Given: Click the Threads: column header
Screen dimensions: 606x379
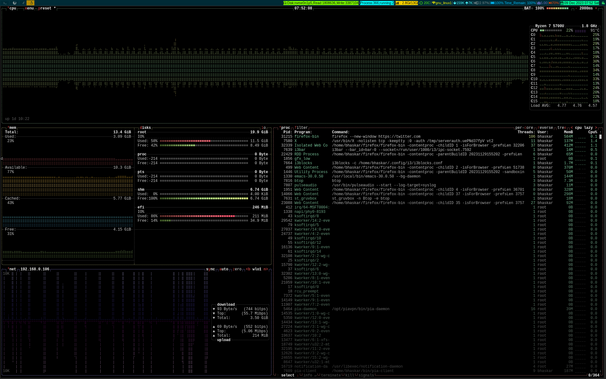Looking at the screenshot, I should 526,132.
